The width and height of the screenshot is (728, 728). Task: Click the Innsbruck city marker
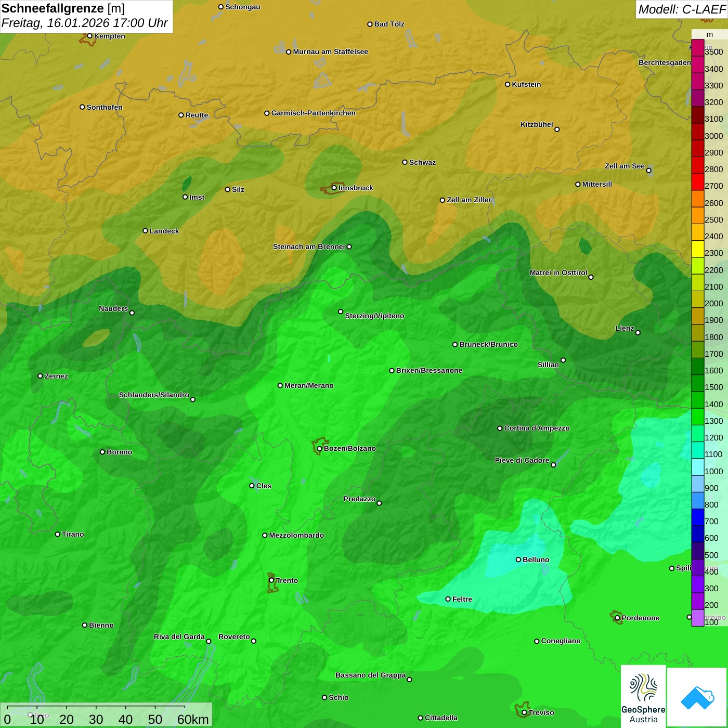(x=334, y=188)
